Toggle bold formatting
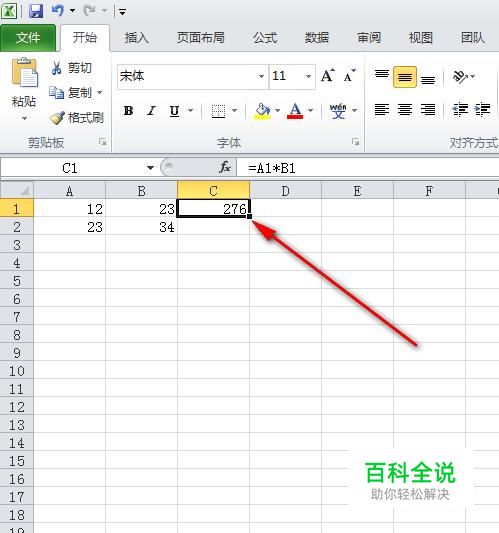The height and width of the screenshot is (533, 499). (128, 111)
